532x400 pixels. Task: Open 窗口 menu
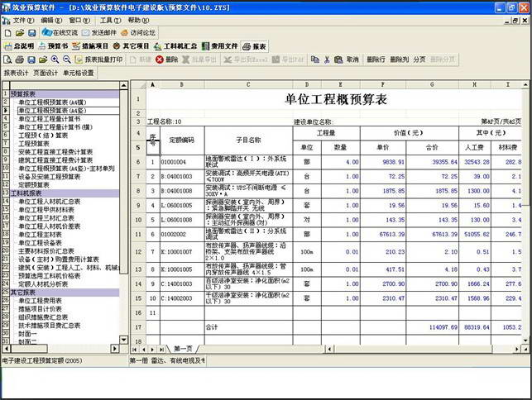[x=79, y=21]
